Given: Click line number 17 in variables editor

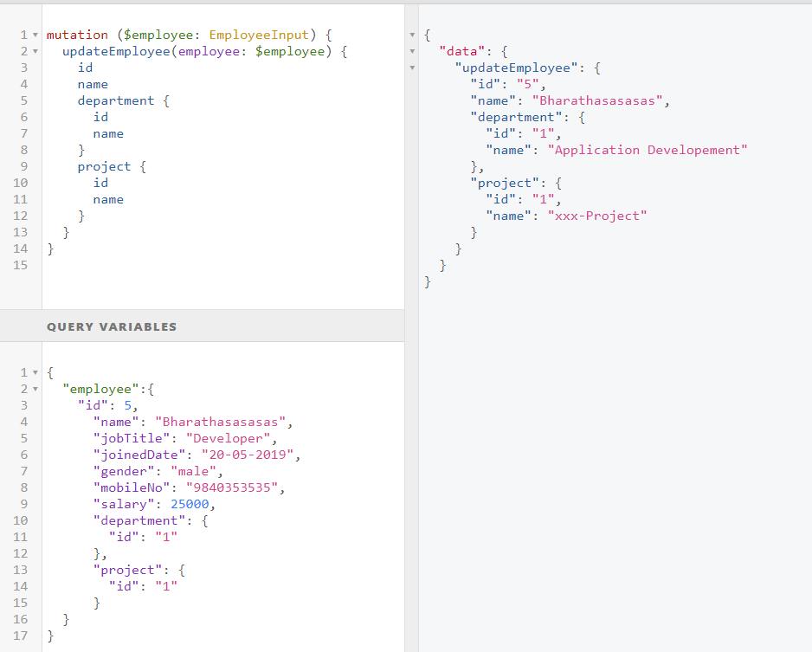Looking at the screenshot, I should [20, 636].
